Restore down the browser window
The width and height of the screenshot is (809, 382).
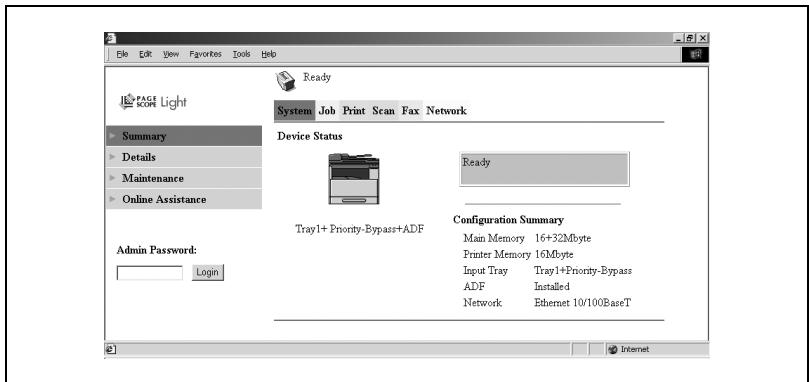[x=691, y=38]
